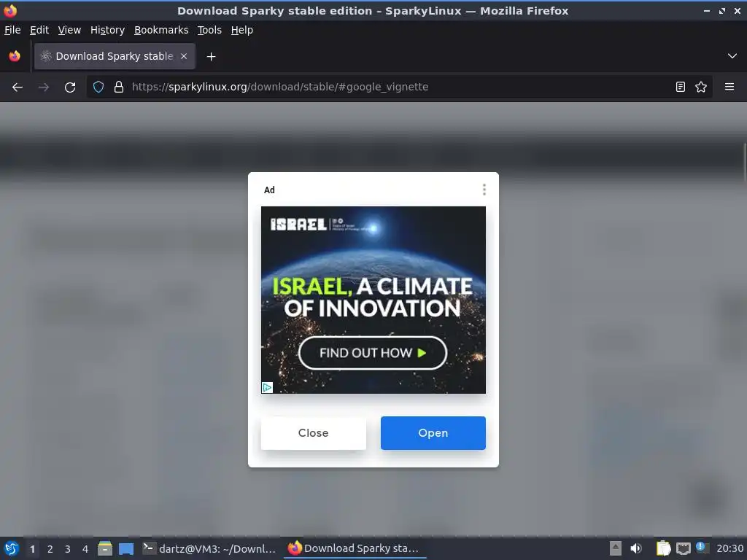Bookmark this page with star

701,87
